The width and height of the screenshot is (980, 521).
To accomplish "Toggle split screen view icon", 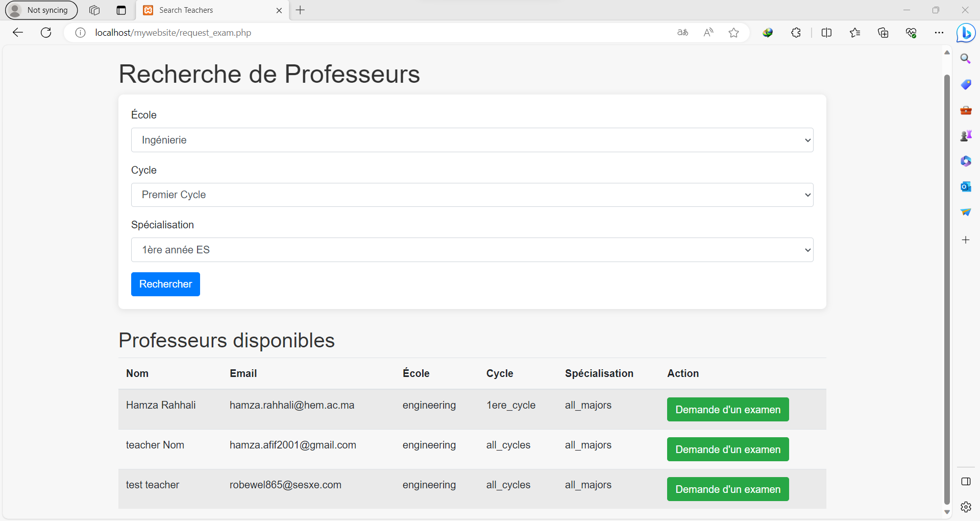I will click(826, 33).
